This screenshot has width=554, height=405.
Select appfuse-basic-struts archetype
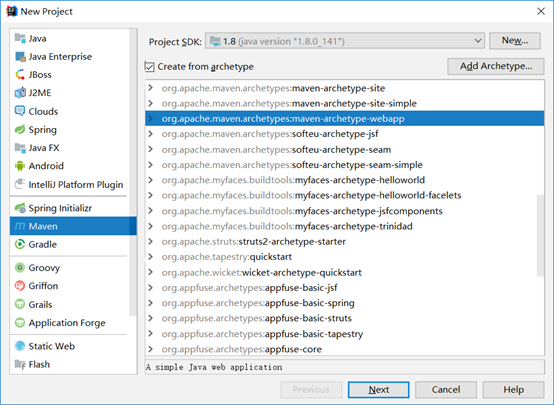click(x=344, y=318)
